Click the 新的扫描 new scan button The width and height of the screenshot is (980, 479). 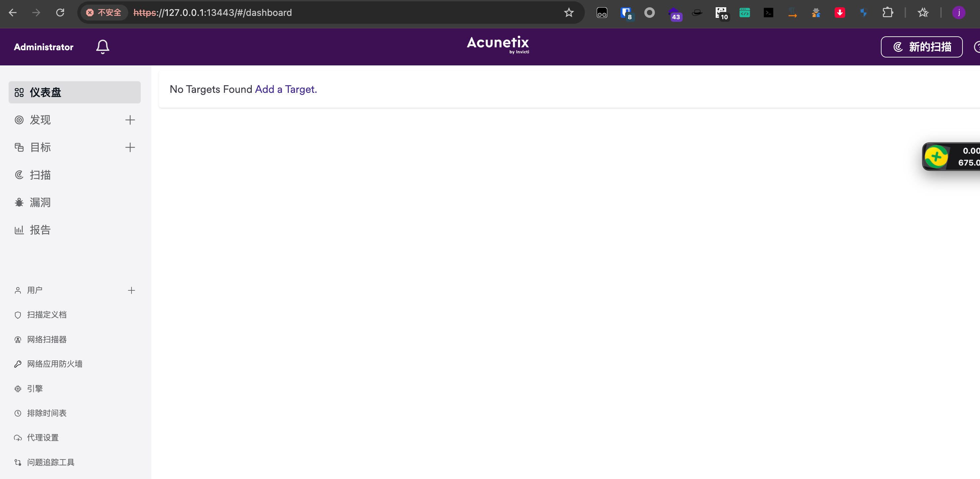point(921,47)
